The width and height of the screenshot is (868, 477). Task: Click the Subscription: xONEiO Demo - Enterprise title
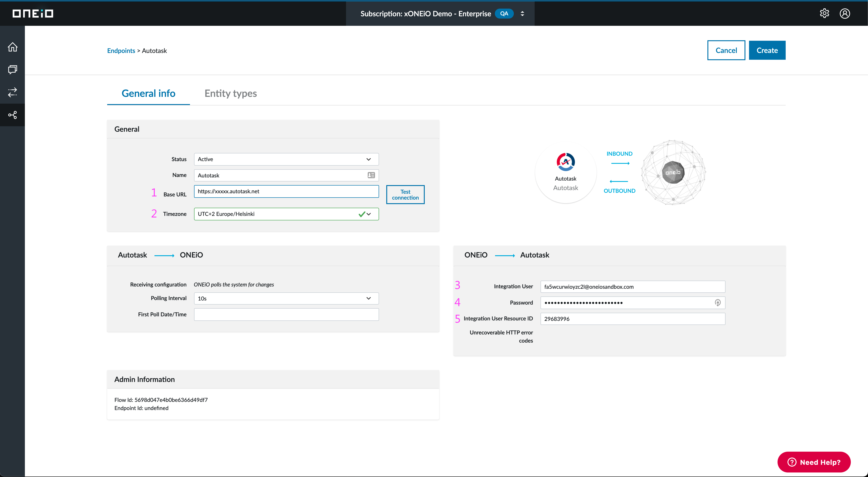426,14
